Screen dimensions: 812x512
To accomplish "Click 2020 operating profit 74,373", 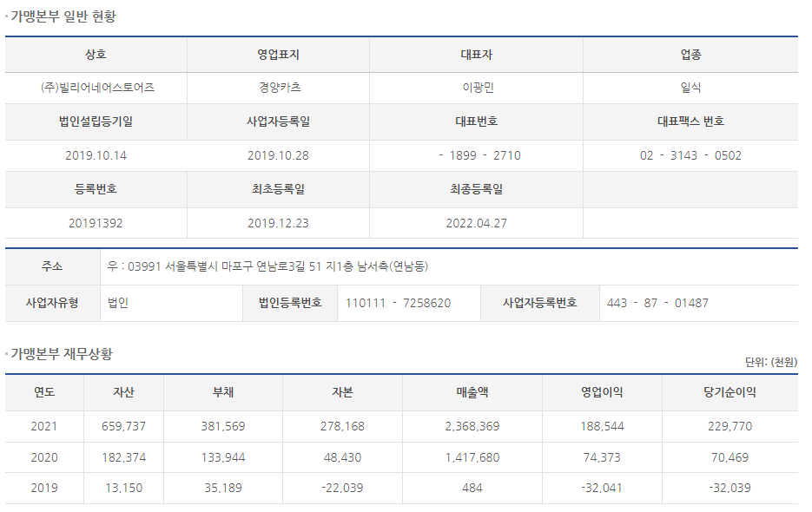I will (602, 457).
